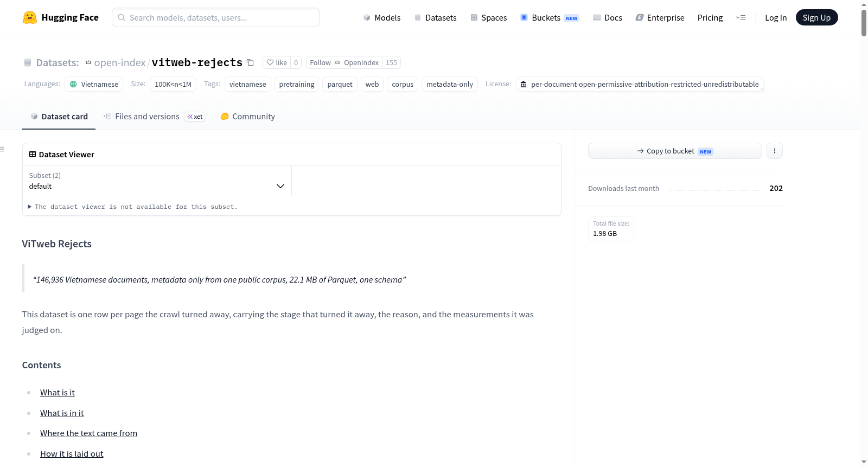Viewport: 868px width, 467px height.
Task: Open the vitweb-rejects dataset title link
Action: click(197, 62)
